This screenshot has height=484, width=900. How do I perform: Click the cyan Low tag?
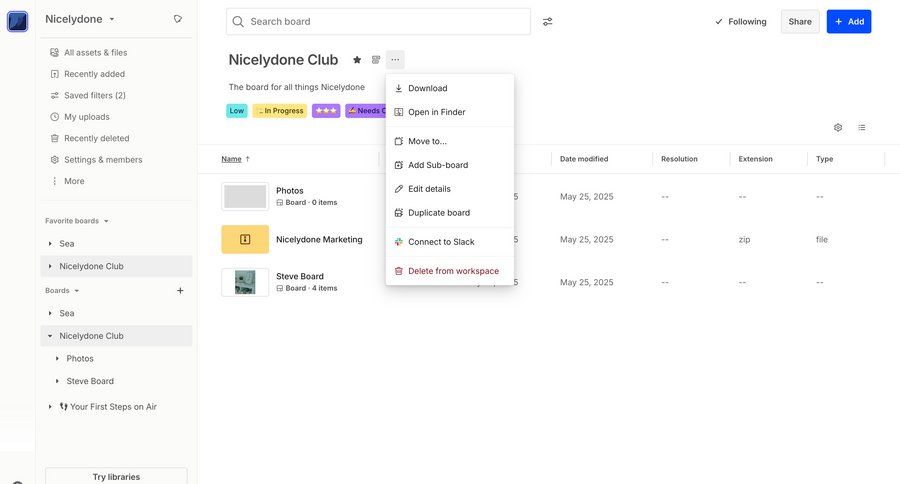(x=237, y=111)
